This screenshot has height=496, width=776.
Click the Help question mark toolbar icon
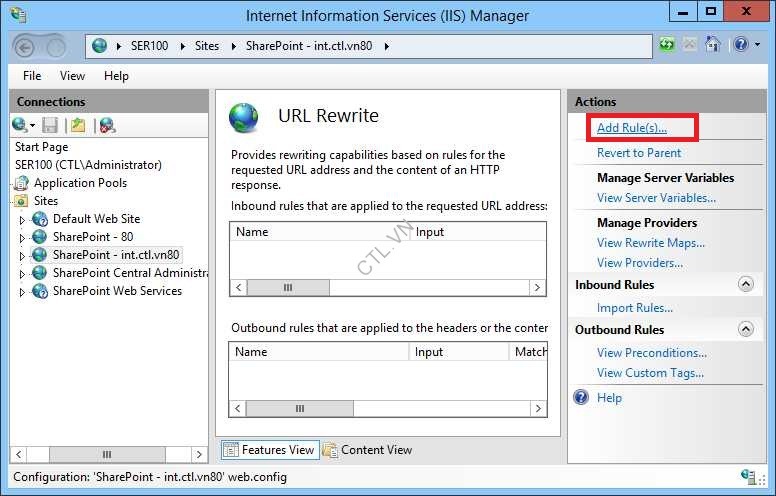click(x=741, y=45)
